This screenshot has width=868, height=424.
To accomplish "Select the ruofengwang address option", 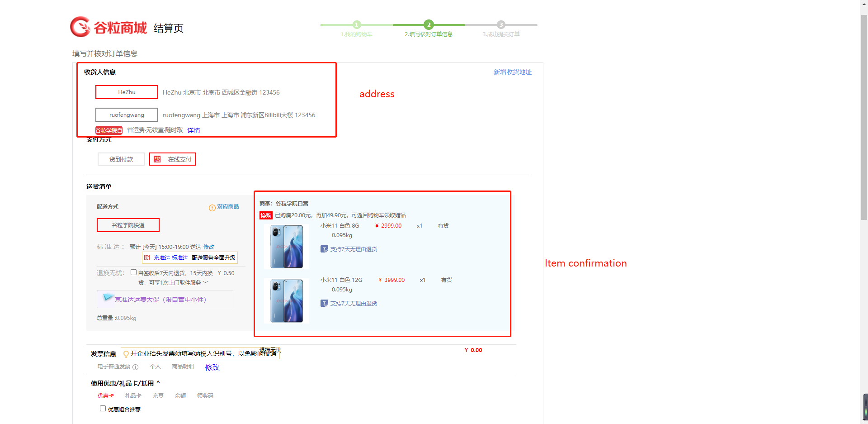I will [x=127, y=115].
